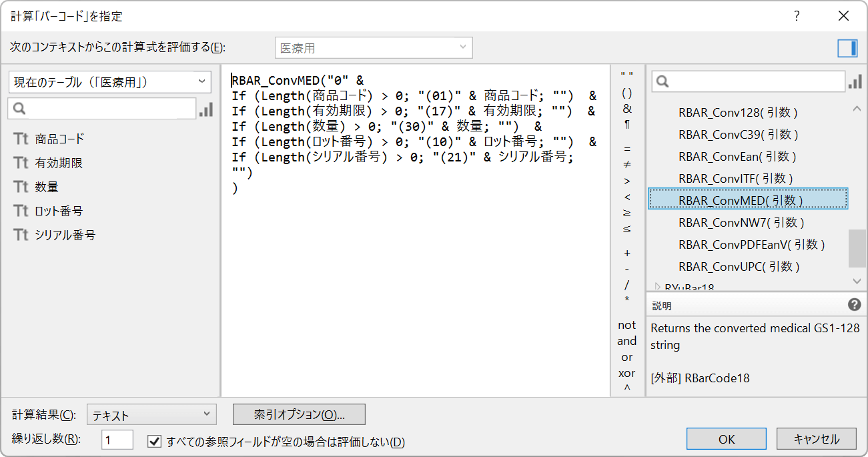Click the OK button
868x457 pixels.
726,438
